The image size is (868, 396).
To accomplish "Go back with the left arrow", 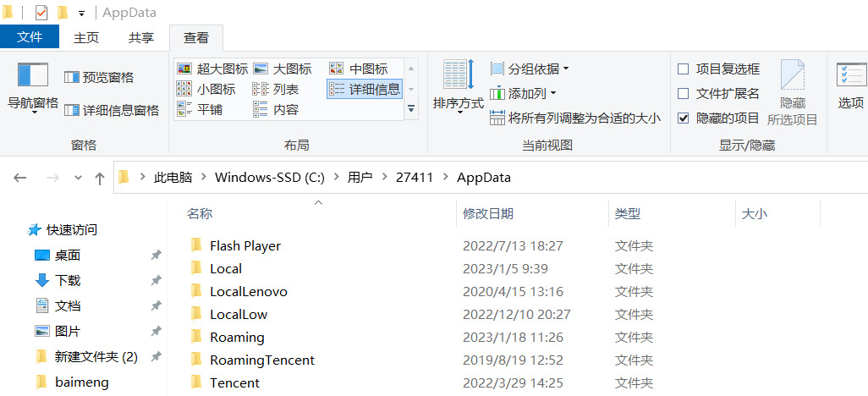I will pyautogui.click(x=20, y=178).
